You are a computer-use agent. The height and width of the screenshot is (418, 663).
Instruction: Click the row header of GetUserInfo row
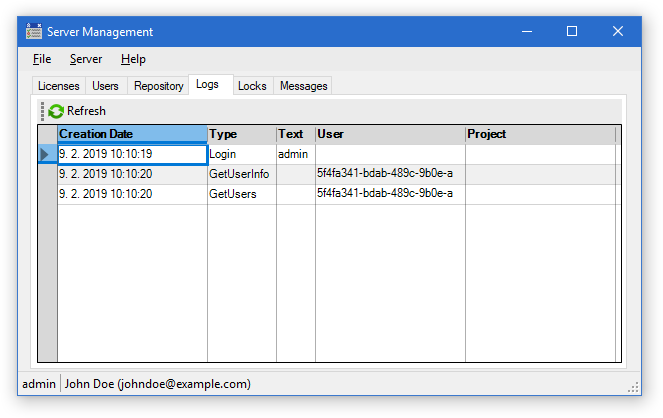point(48,174)
